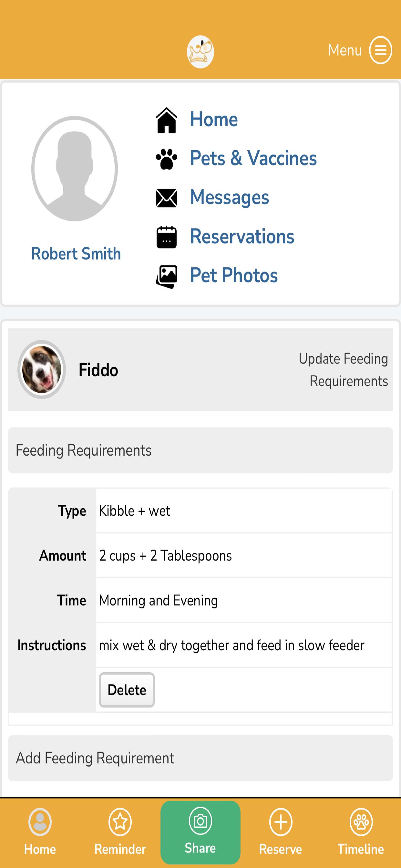Tap the dog logo in header

[x=200, y=52]
